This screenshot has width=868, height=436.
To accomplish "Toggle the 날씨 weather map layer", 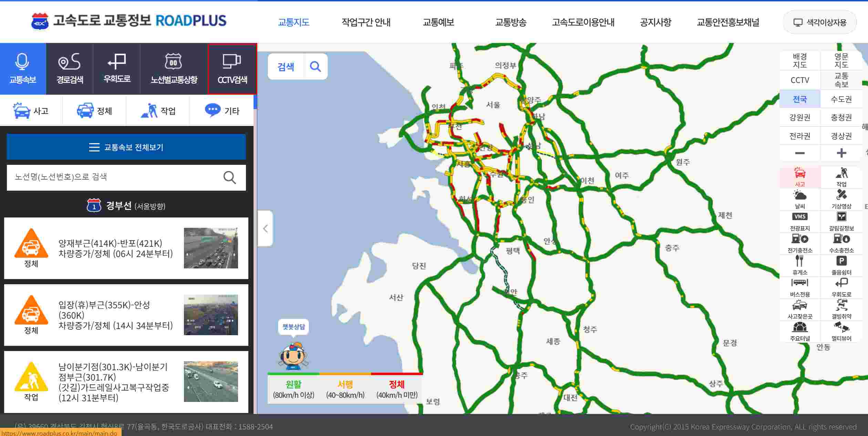I will (x=799, y=199).
